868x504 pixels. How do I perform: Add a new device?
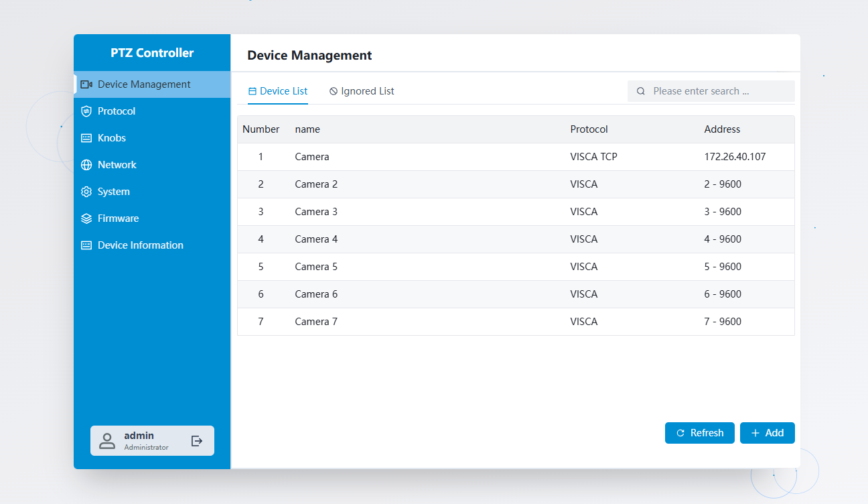point(768,433)
